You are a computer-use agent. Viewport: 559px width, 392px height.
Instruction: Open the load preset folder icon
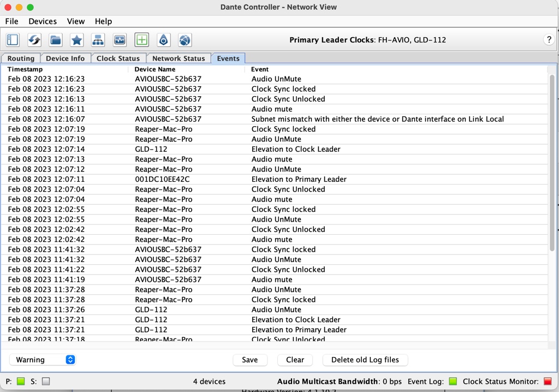(x=56, y=40)
